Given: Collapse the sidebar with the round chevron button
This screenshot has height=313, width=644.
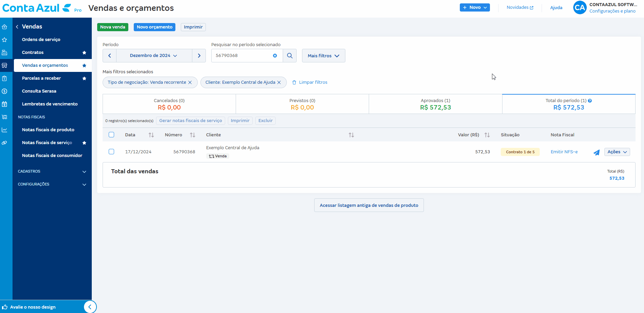Looking at the screenshot, I should pos(90,307).
